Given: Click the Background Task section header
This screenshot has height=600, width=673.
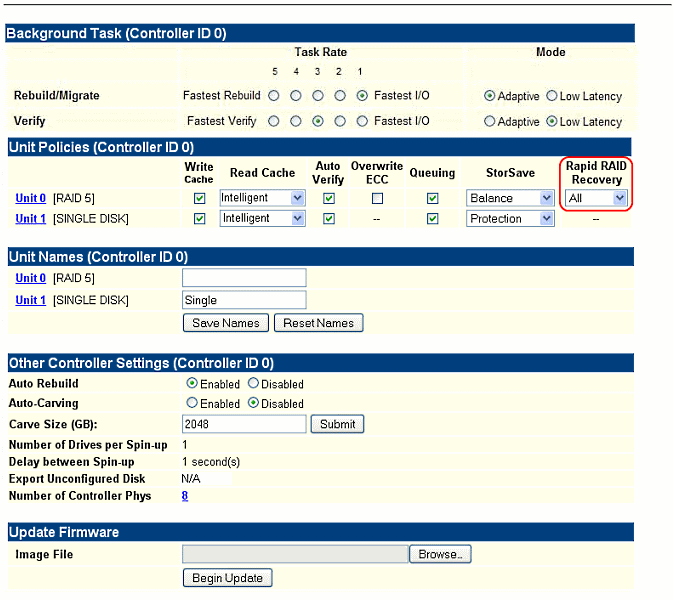Looking at the screenshot, I should click(320, 33).
